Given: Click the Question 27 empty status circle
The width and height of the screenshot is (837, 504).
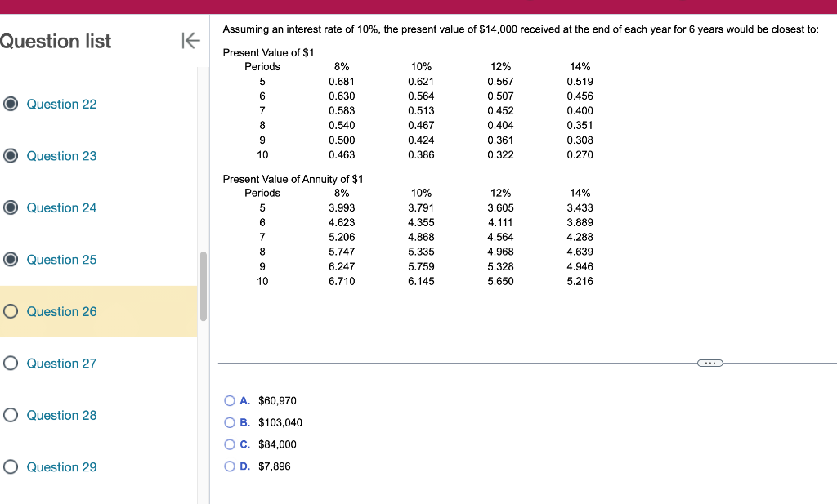Looking at the screenshot, I should tap(11, 364).
